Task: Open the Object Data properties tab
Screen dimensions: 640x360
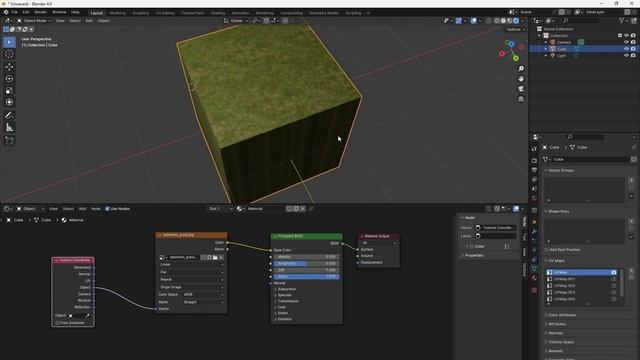Action: [534, 268]
